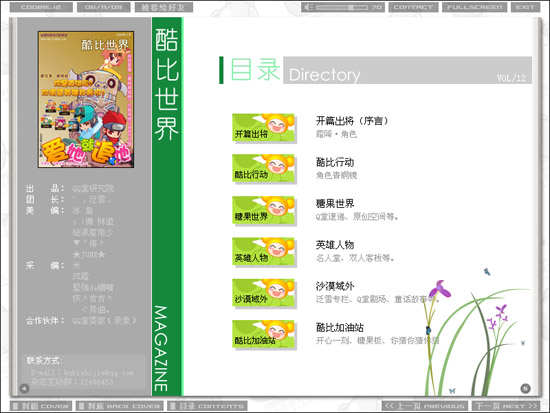Open the 开篇出将 green section button
The image size is (550, 413).
coord(263,128)
